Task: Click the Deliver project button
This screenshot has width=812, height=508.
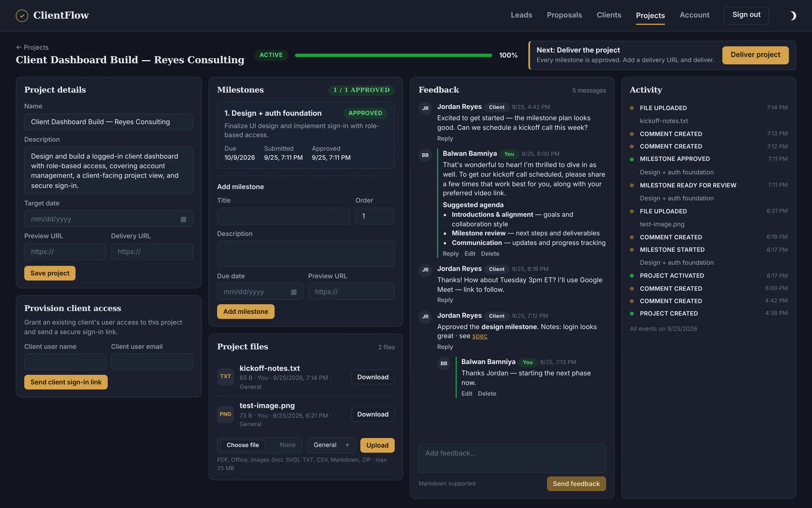Action: click(755, 55)
